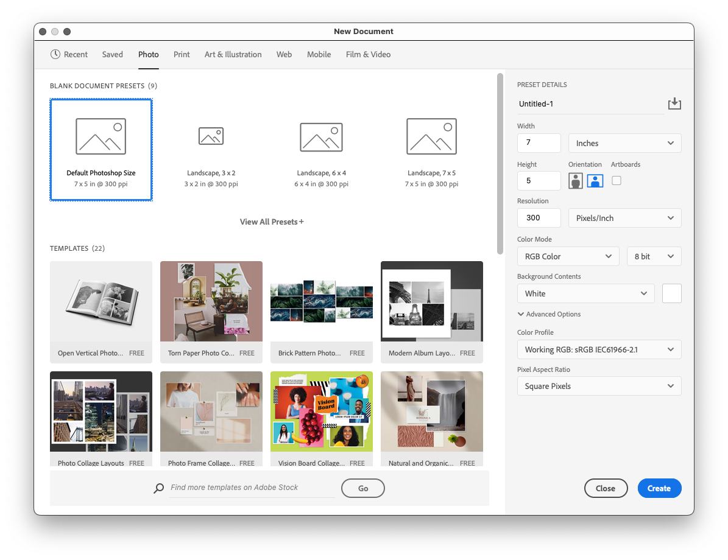Click the Create button
This screenshot has width=728, height=560.
659,488
